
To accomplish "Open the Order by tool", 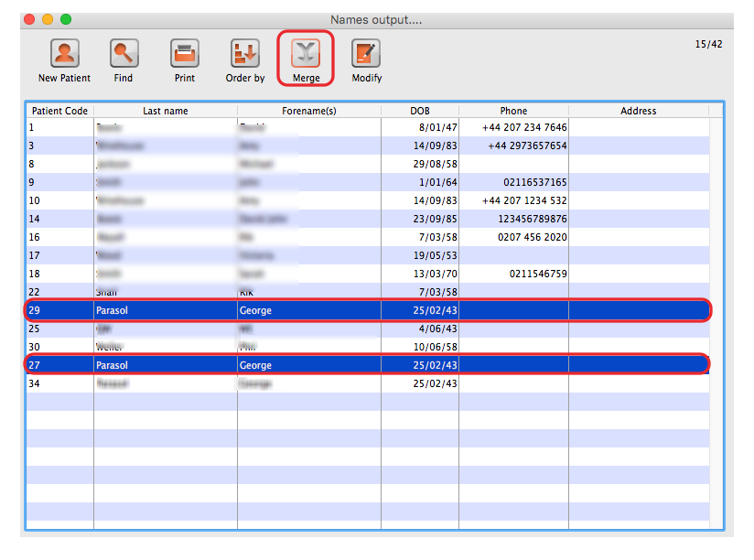I will pyautogui.click(x=244, y=54).
